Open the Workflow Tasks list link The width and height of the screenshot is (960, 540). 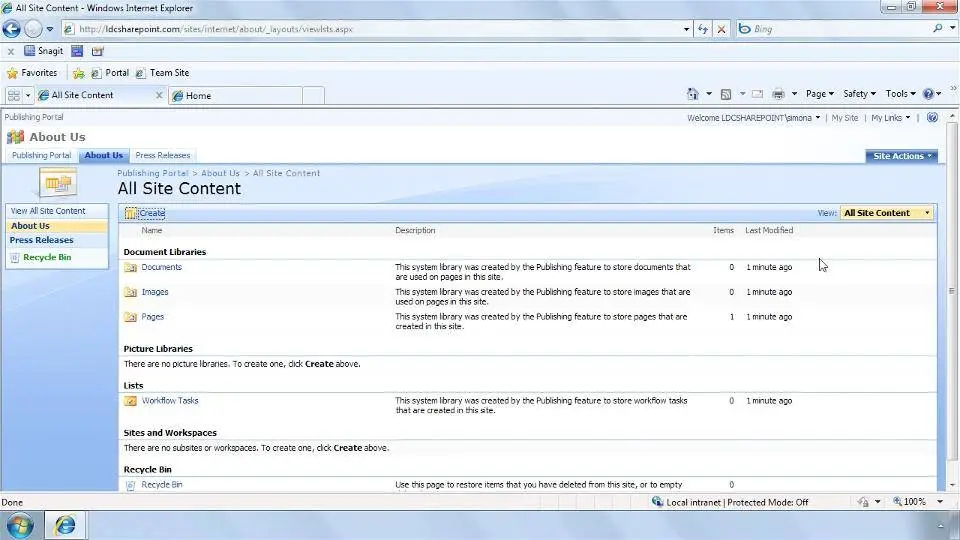tap(170, 400)
